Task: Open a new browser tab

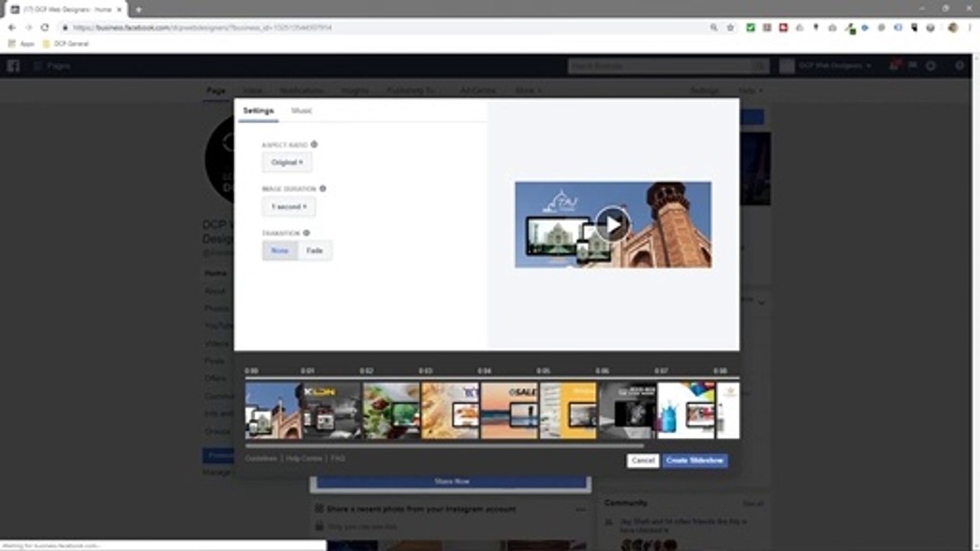Action: [139, 9]
